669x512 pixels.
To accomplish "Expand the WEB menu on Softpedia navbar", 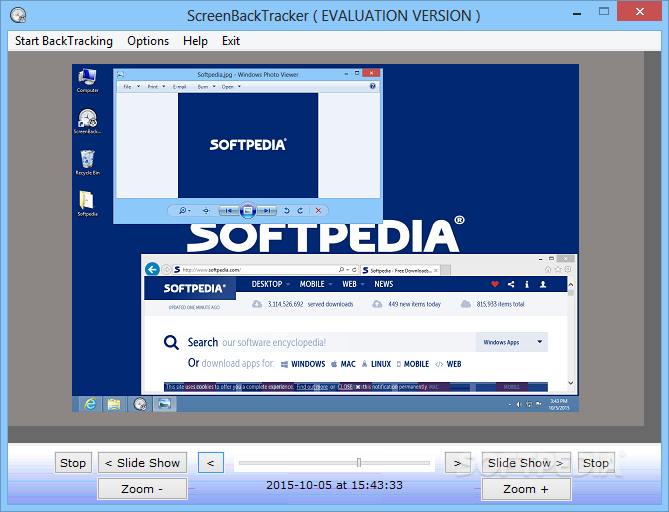I will 353,284.
